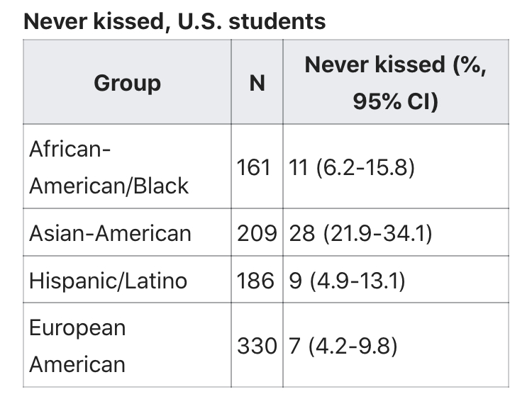Click the word 'American/Black' in first row
Viewport: 532px width, 399px height.
pyautogui.click(x=109, y=186)
